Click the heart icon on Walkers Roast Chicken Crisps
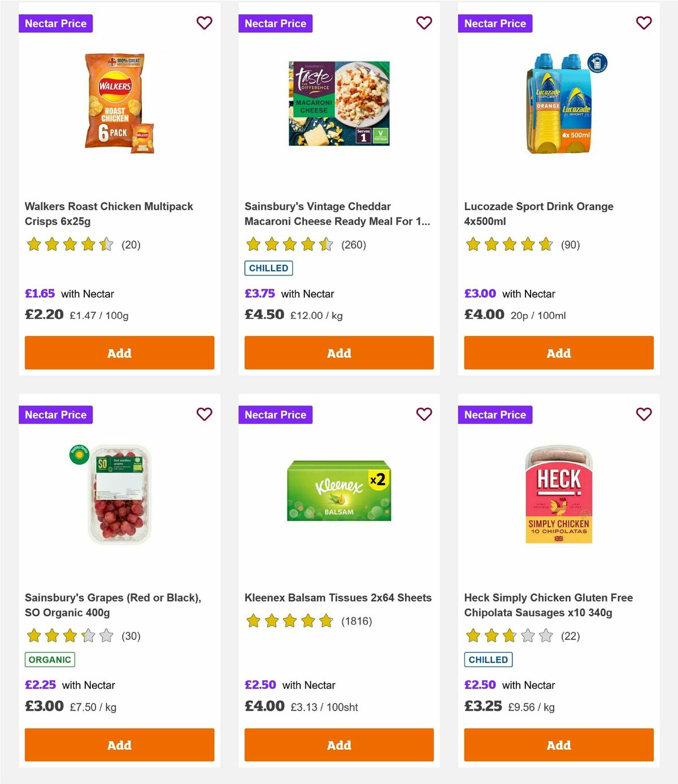This screenshot has width=678, height=784. (204, 23)
